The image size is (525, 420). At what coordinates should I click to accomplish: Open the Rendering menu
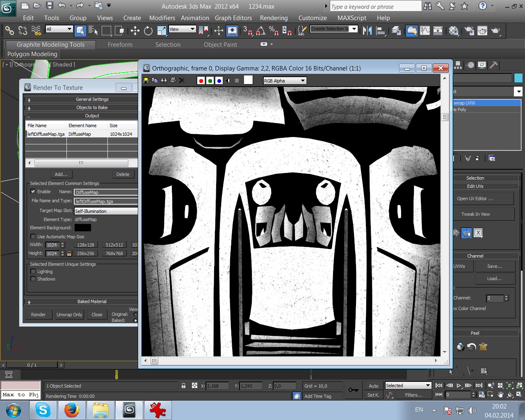pyautogui.click(x=274, y=18)
